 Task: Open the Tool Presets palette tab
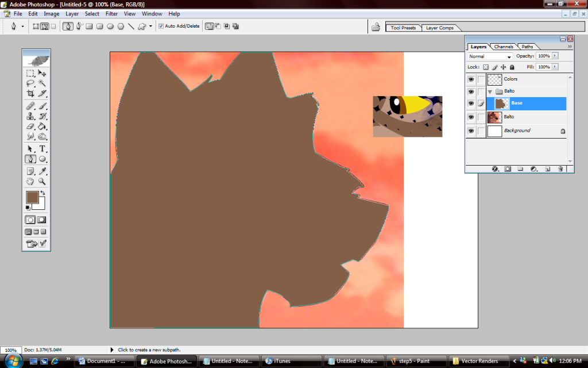pyautogui.click(x=403, y=28)
